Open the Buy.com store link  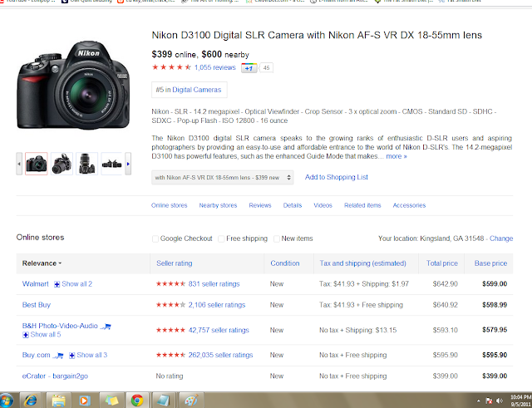[36, 355]
